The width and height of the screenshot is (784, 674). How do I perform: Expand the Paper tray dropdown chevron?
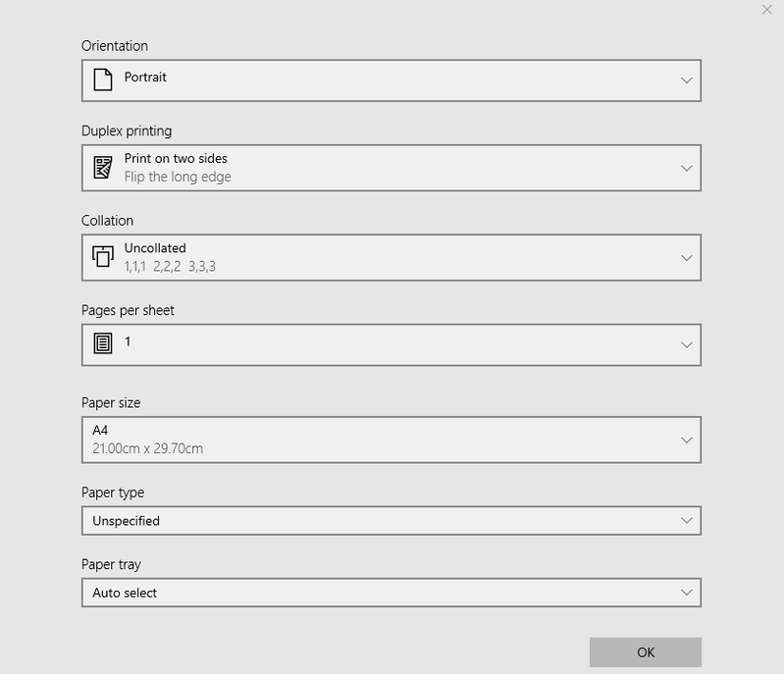point(687,593)
